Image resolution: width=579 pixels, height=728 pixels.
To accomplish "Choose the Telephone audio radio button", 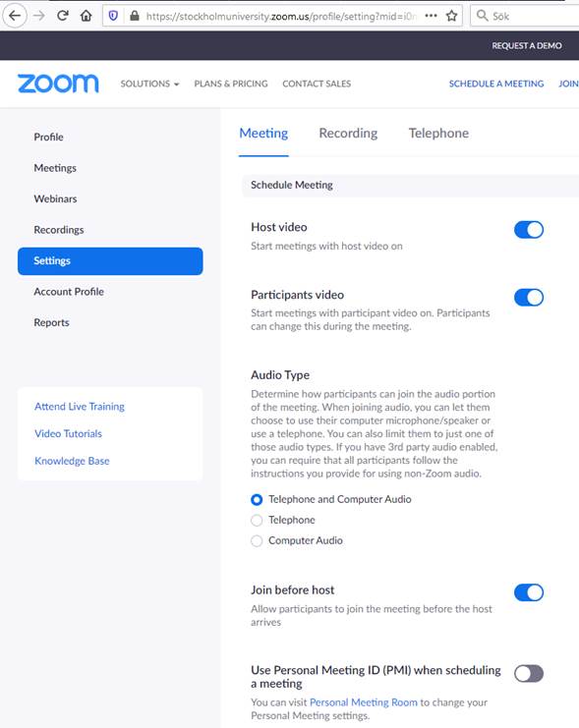I will pyautogui.click(x=257, y=520).
